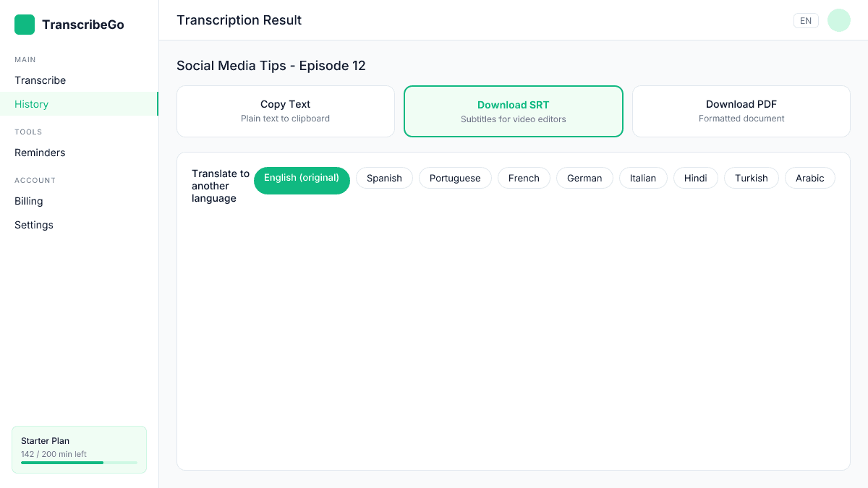Screen dimensions: 868x488
Task: Choose German as translation language
Action: click(584, 178)
